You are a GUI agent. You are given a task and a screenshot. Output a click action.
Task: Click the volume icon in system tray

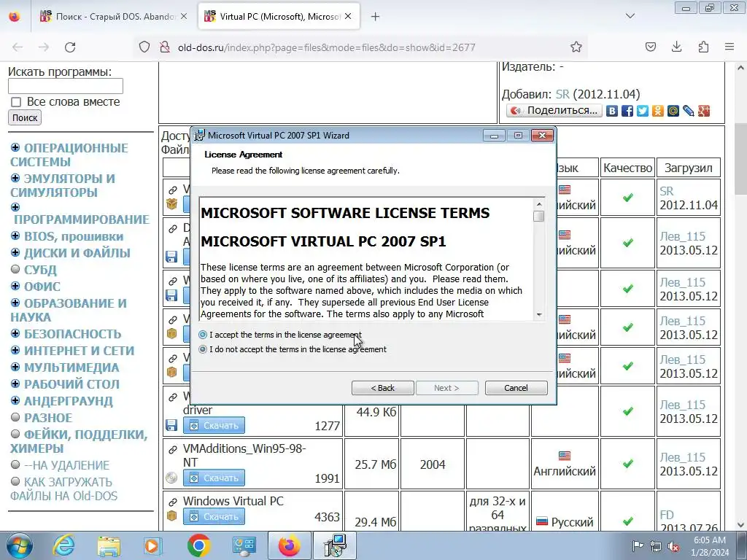tap(673, 546)
